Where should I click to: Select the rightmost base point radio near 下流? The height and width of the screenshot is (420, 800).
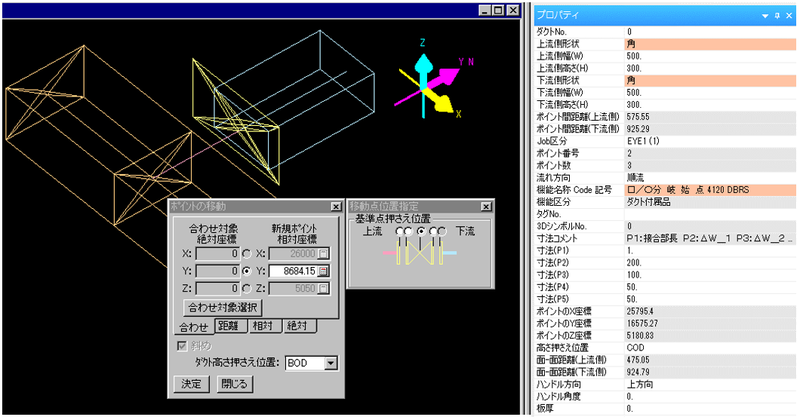pos(441,231)
